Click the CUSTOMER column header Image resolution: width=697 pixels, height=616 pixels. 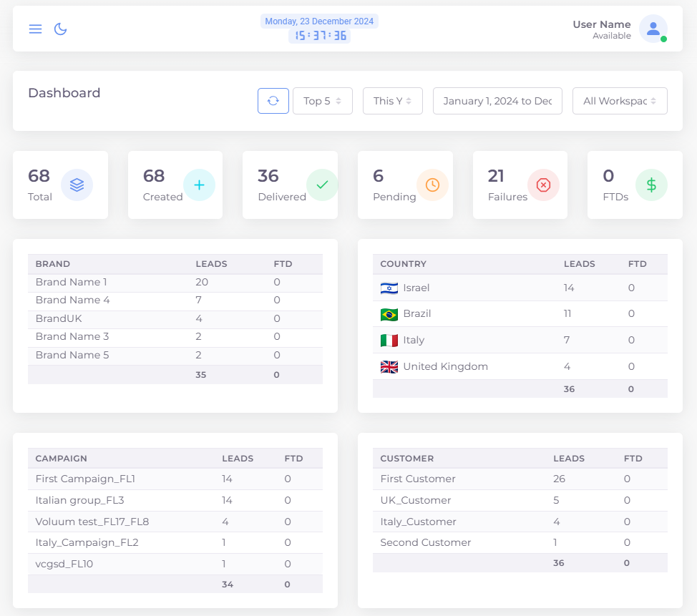click(406, 459)
